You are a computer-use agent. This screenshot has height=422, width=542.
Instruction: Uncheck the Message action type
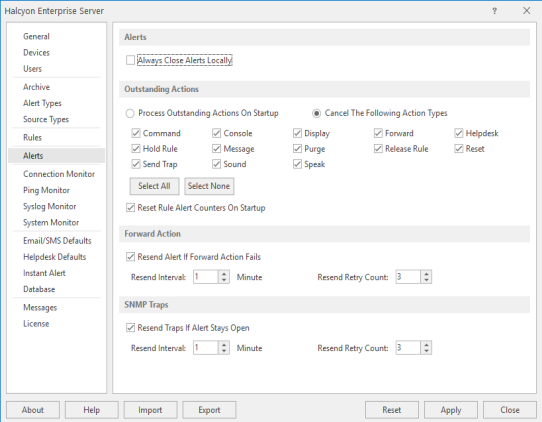[216, 149]
